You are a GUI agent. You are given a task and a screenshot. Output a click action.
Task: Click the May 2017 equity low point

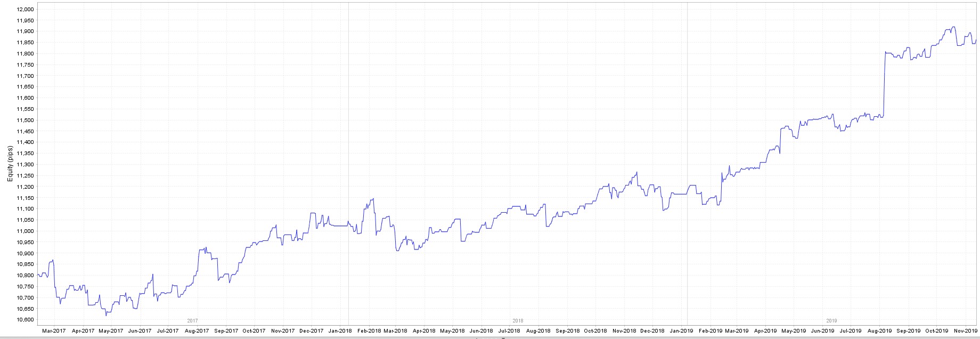106,315
